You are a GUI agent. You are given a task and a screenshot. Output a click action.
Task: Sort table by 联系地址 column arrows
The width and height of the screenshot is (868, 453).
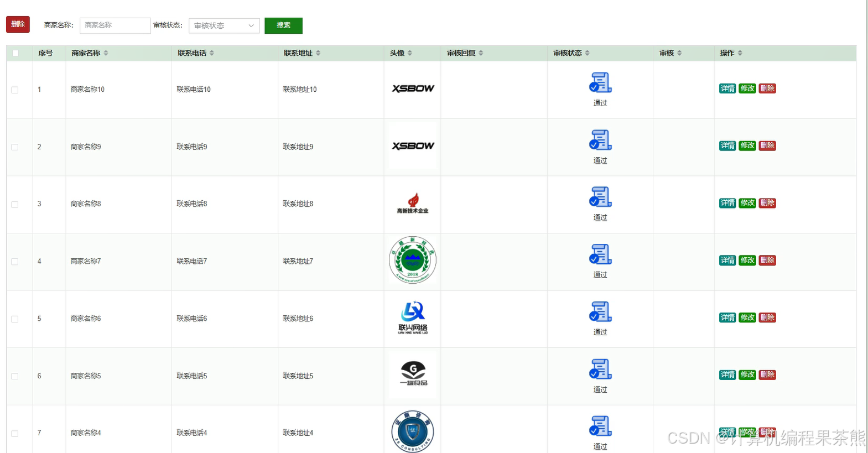point(318,53)
